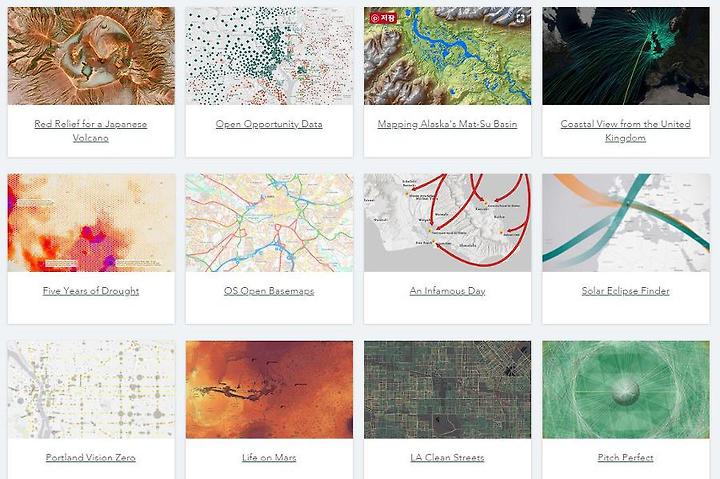This screenshot has width=720, height=479.
Task: Click the Five Years of Drought link
Action: (91, 291)
